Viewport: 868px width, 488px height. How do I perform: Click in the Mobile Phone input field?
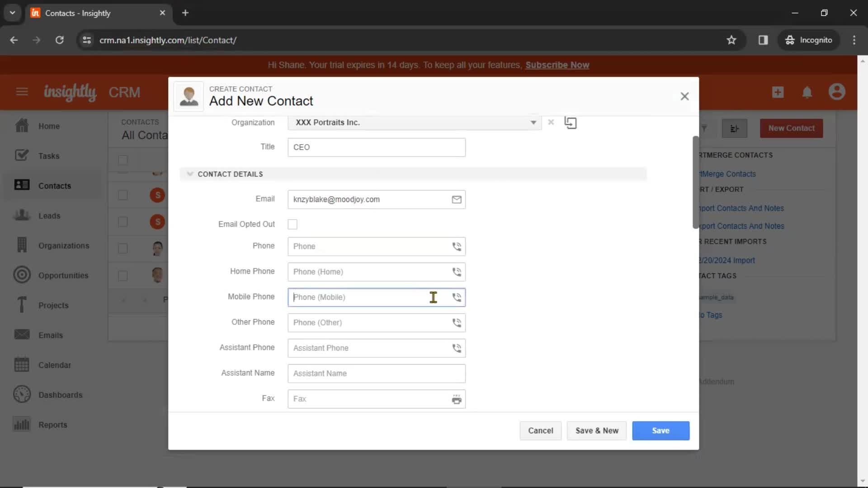click(x=376, y=297)
